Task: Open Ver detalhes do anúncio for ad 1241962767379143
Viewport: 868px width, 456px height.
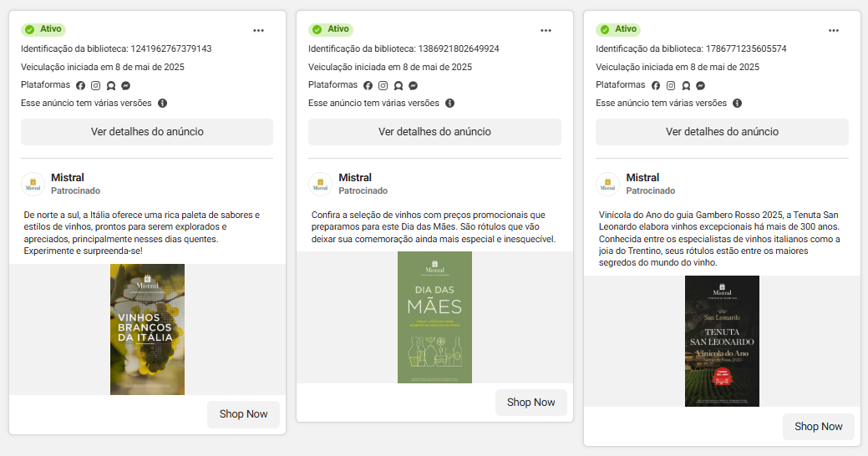Action: coord(147,132)
